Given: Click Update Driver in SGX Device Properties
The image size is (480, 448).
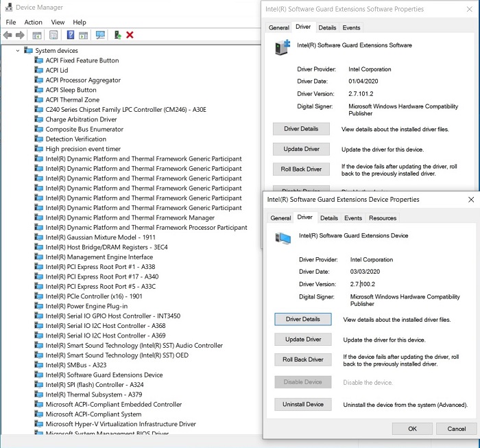Looking at the screenshot, I should click(303, 340).
